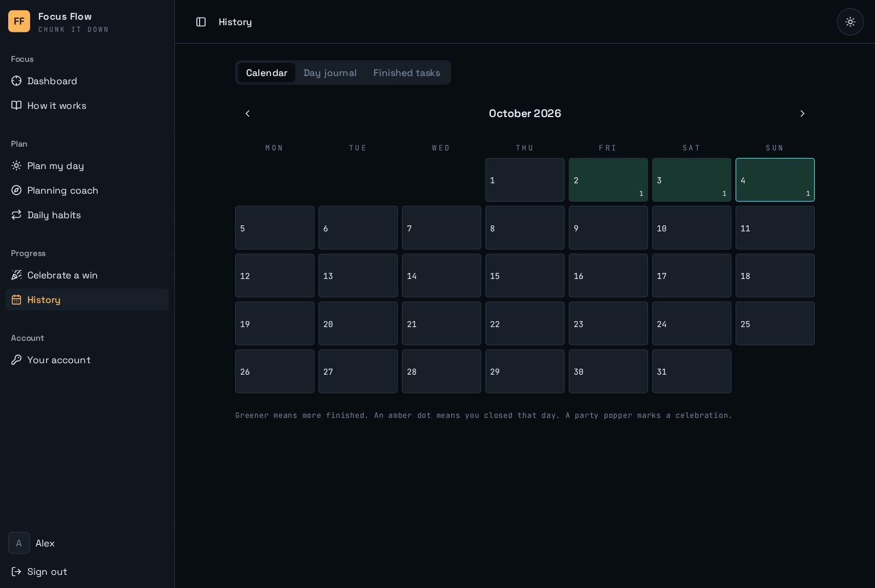
Task: Open the Dashboard page
Action: 87,81
